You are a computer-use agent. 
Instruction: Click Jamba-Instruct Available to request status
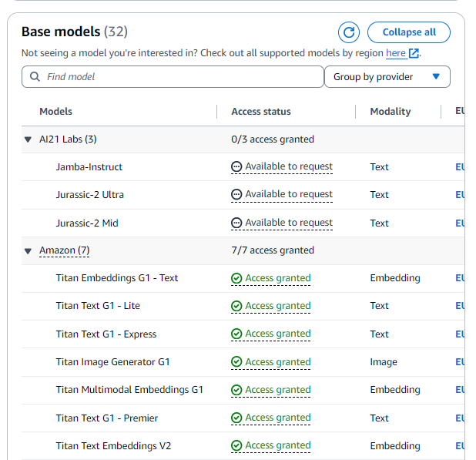click(x=282, y=166)
